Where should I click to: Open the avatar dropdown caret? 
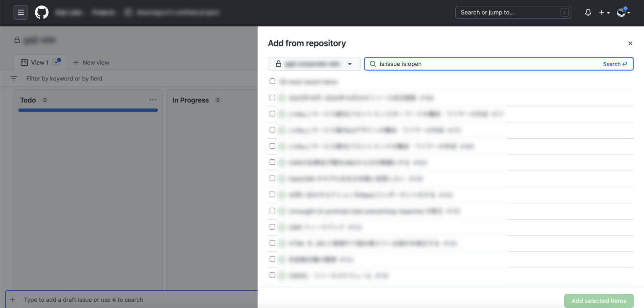coord(628,12)
